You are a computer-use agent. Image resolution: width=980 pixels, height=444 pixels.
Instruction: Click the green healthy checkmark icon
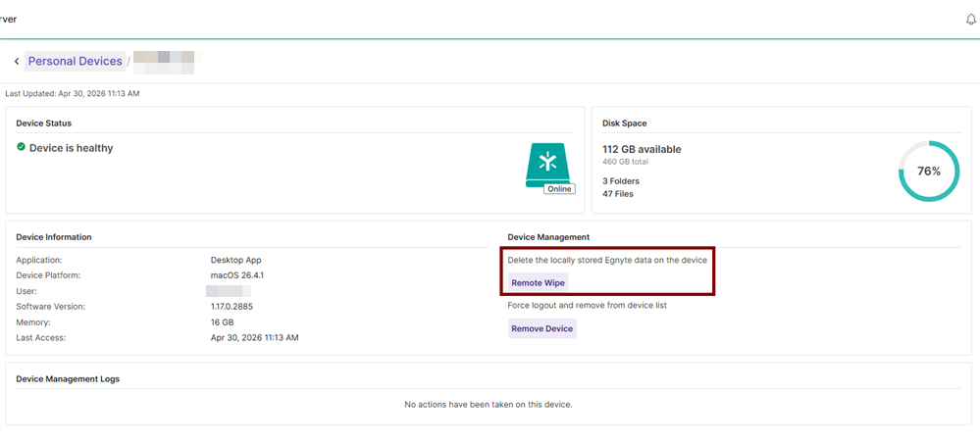[x=22, y=147]
